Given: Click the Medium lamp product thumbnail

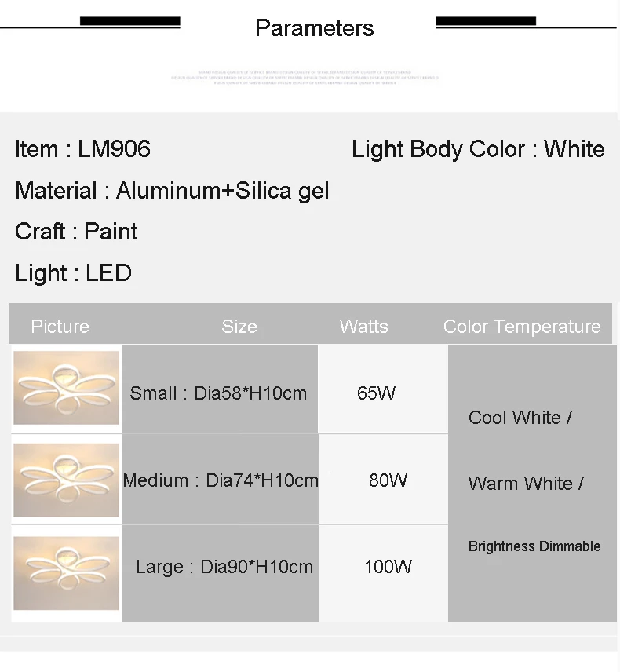Looking at the screenshot, I should click(x=67, y=480).
